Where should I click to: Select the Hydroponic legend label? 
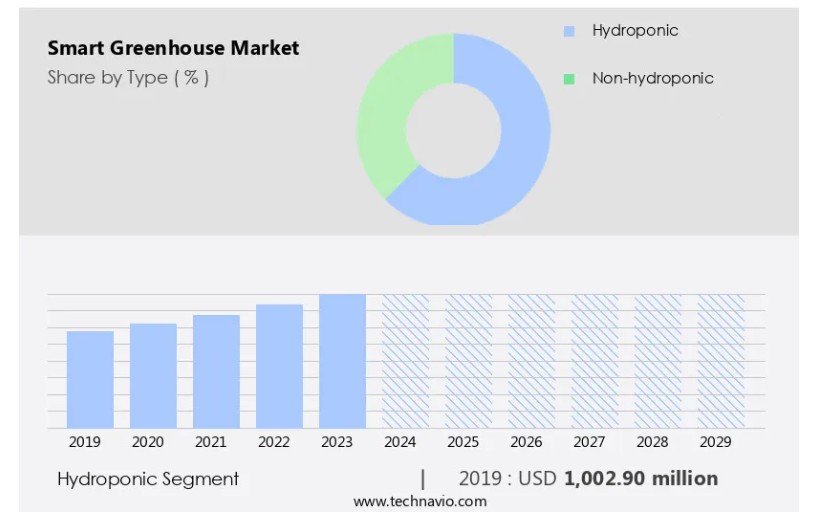(635, 31)
